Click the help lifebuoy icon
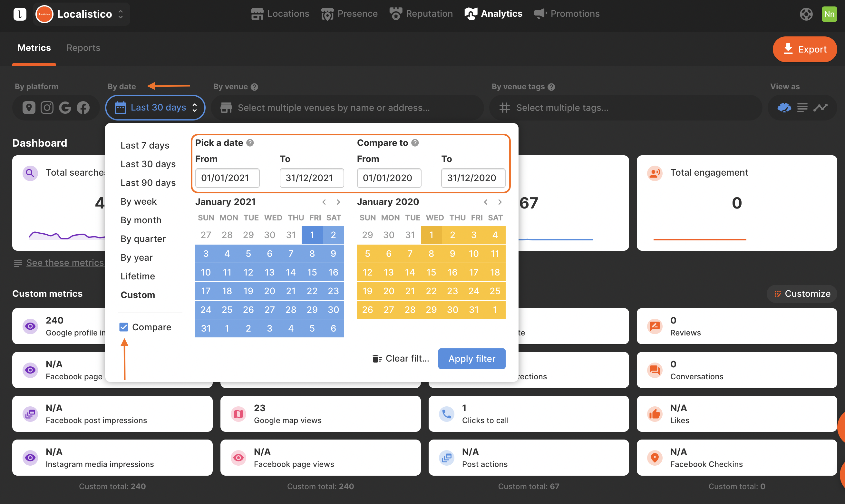 [x=806, y=14]
